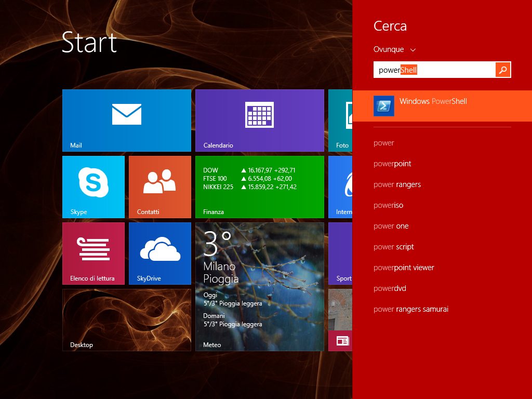Choose the 'power rangers' suggestion
The image size is (532, 399).
397,184
